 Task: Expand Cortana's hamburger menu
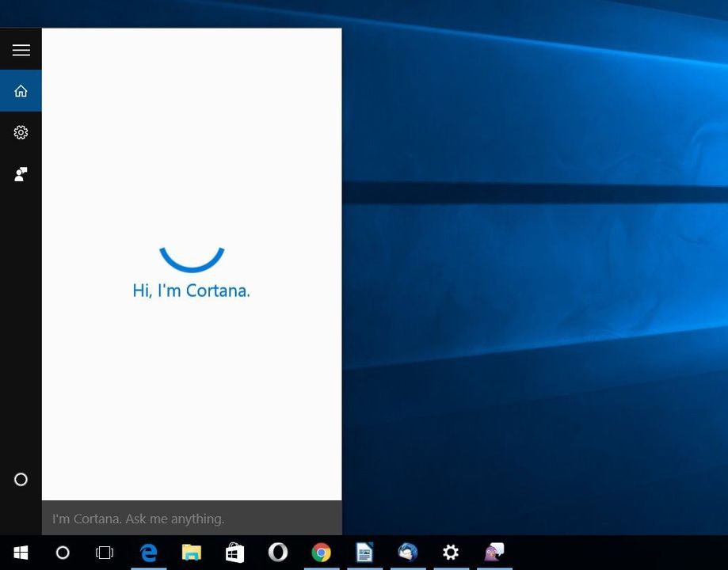tap(21, 49)
